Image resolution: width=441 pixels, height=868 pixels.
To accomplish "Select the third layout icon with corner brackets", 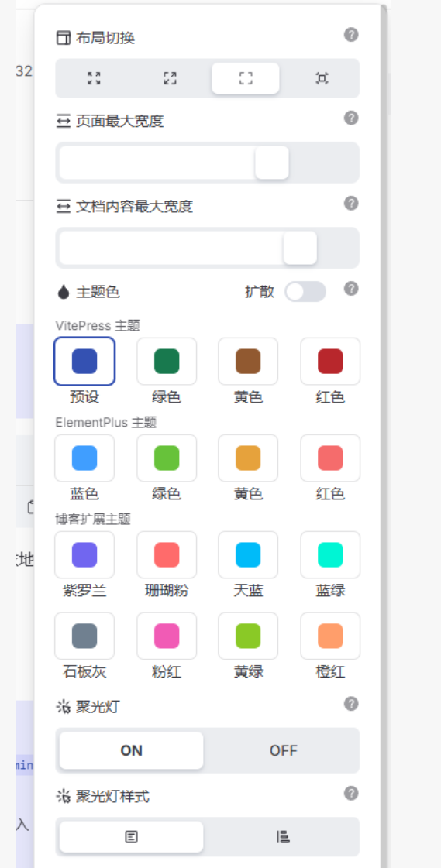I will tap(246, 79).
